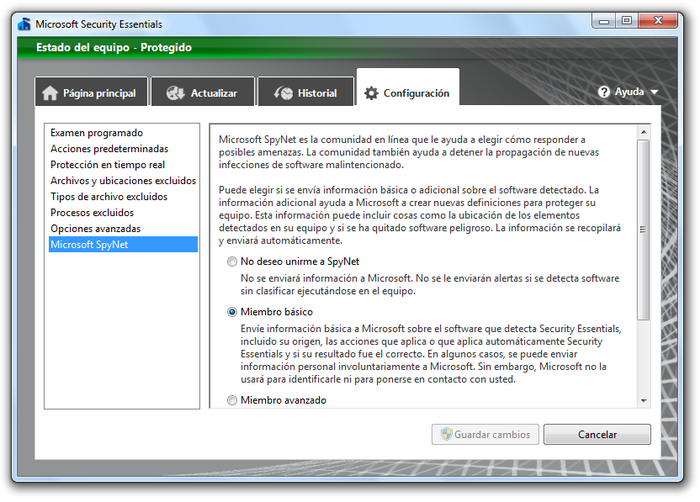The height and width of the screenshot is (502, 700).
Task: Select "No deseo unirme a SpyNet" radio button
Action: point(232,261)
